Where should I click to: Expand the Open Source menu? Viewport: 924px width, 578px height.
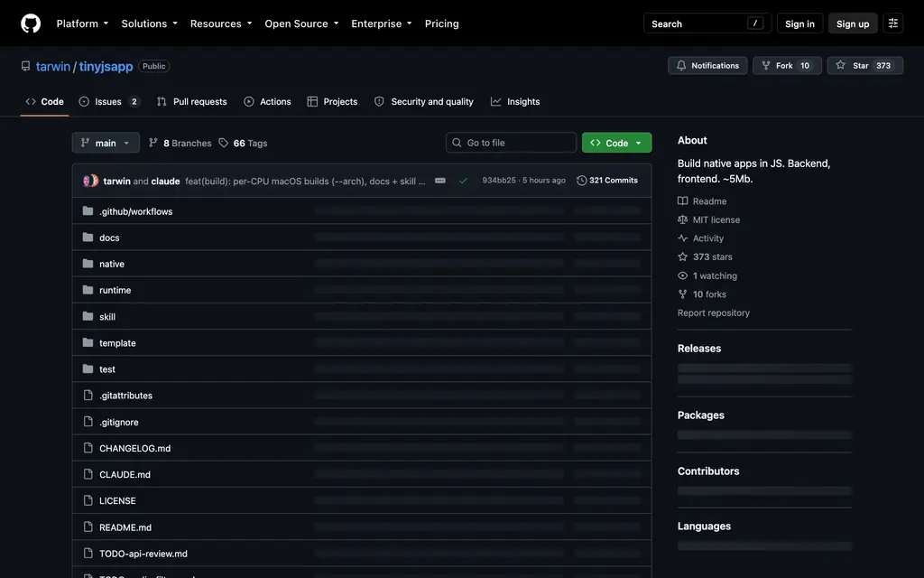[x=301, y=23]
